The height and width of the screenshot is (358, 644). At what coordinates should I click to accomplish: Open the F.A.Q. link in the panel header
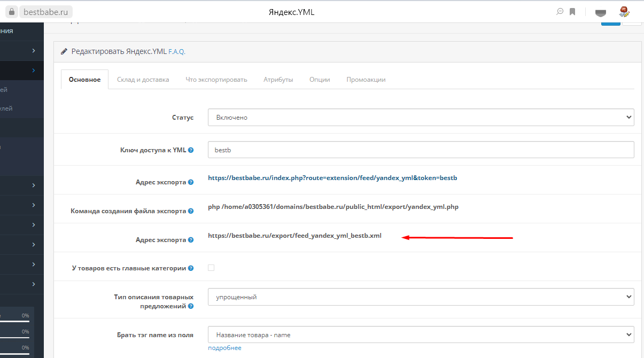177,52
